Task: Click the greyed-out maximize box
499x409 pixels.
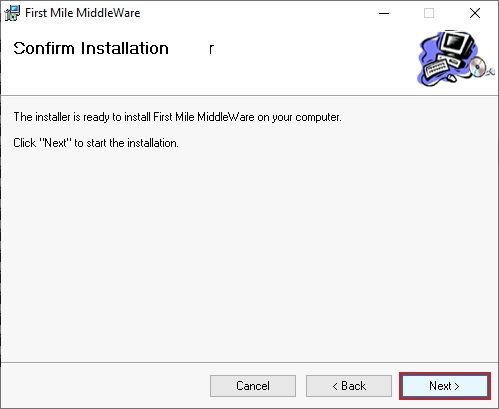Action: 429,13
